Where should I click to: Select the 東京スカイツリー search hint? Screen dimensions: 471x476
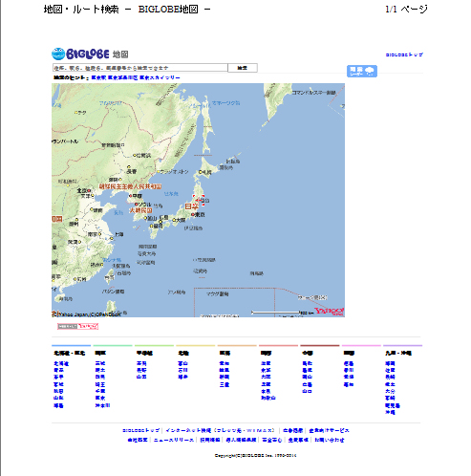coord(160,77)
